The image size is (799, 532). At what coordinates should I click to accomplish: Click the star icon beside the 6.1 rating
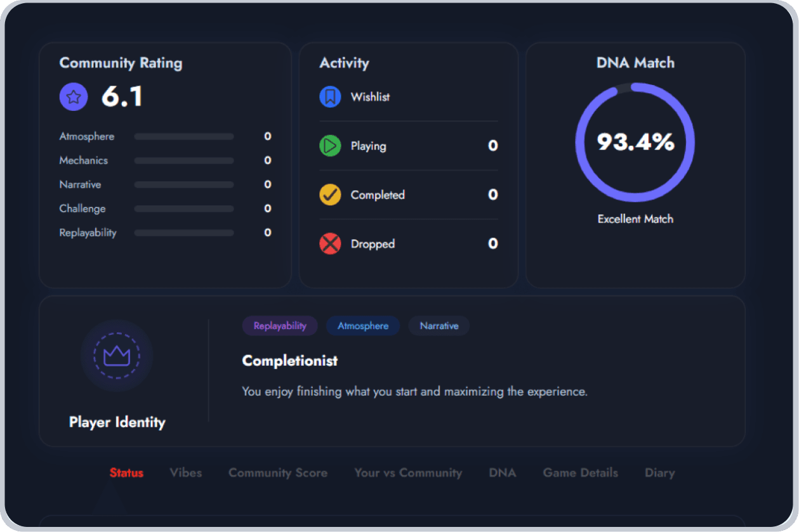[74, 97]
